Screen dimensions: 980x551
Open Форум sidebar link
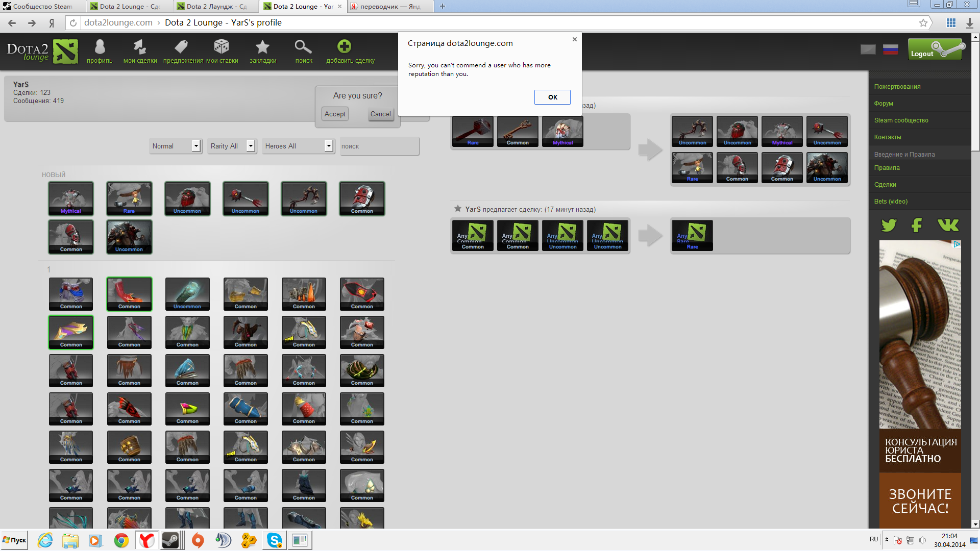[x=883, y=104]
